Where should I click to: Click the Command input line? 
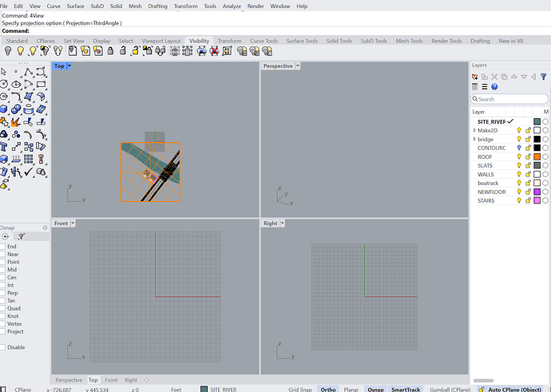(275, 31)
